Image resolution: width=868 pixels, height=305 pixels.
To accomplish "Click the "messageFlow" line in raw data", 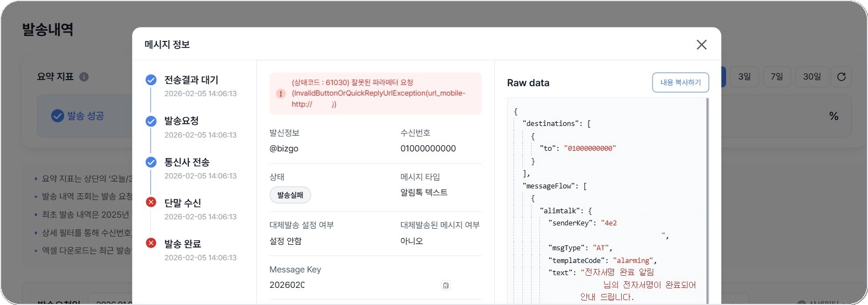I will pos(554,186).
